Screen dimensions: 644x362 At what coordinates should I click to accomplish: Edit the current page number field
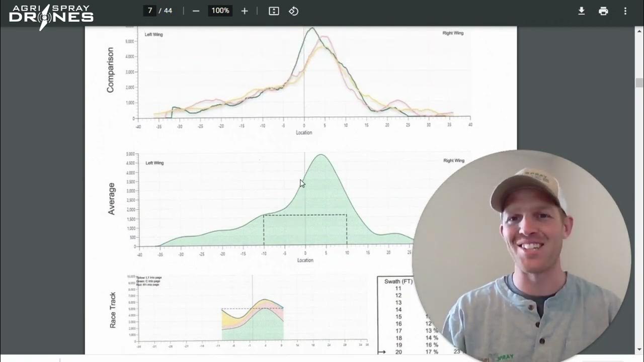click(x=150, y=11)
